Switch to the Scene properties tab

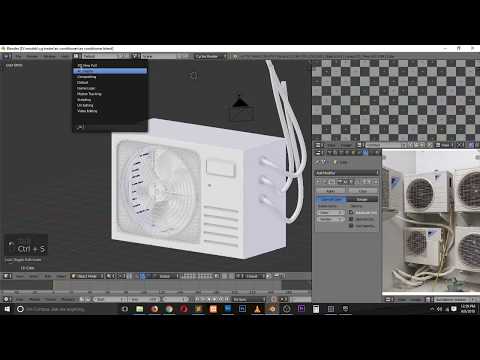click(x=342, y=153)
